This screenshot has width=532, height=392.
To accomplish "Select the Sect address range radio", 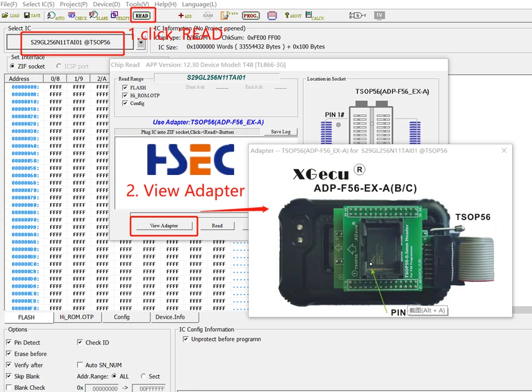I will (143, 376).
